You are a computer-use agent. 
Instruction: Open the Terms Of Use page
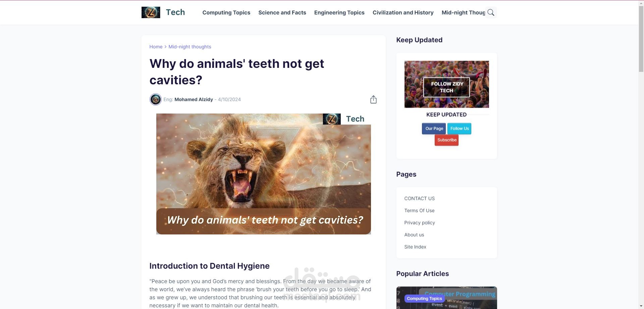[x=419, y=211]
